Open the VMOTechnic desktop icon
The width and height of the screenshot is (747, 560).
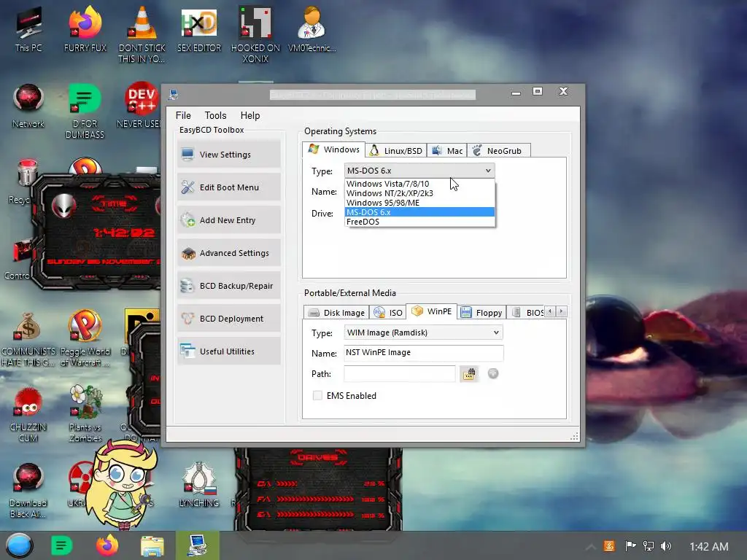tap(312, 29)
